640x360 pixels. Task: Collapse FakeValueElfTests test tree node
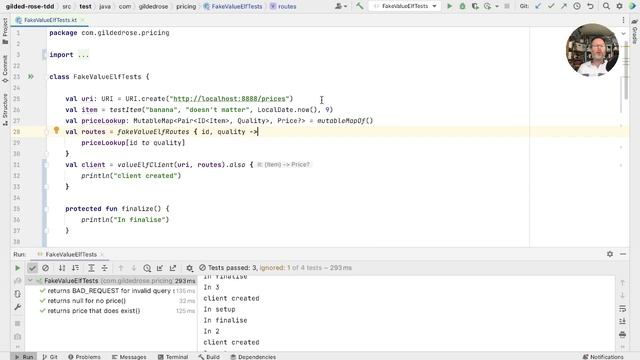(30, 280)
